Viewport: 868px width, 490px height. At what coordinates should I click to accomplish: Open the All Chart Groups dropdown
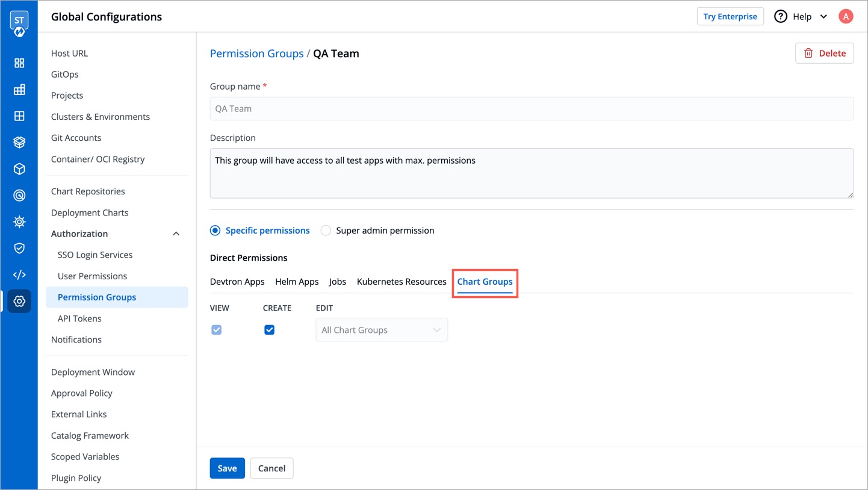[x=381, y=330]
